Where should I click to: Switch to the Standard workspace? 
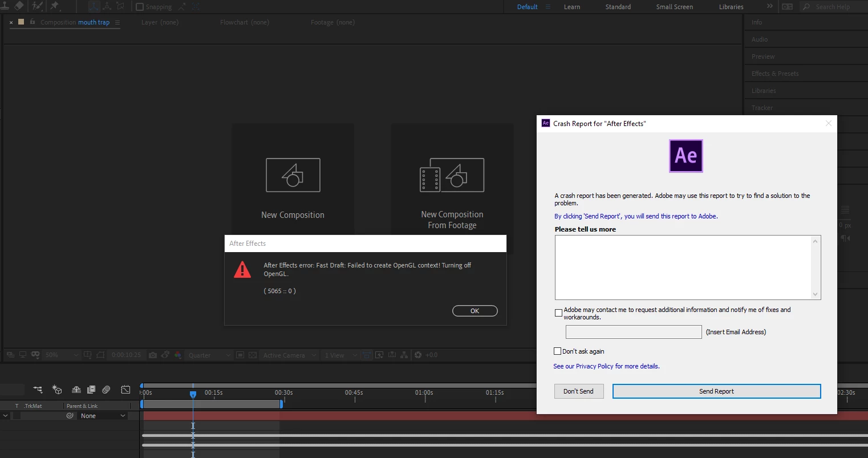click(x=618, y=7)
